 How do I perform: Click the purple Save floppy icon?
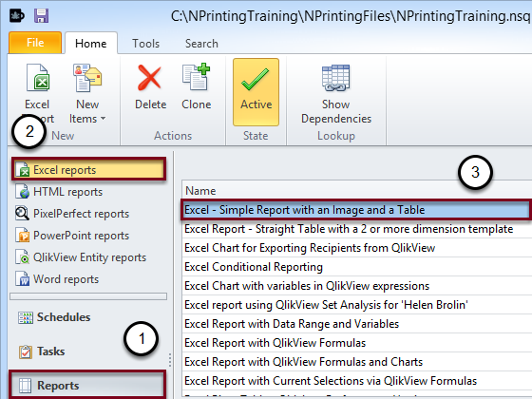[x=41, y=15]
